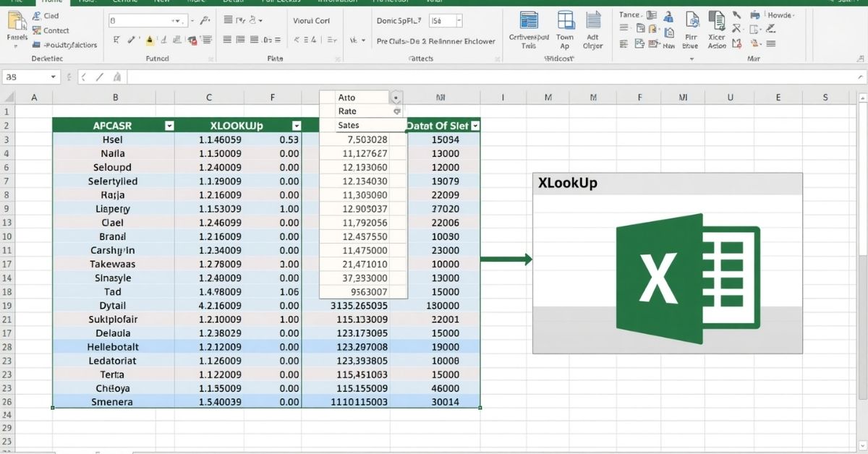Click the cell with value 4.216009
Image resolution: width=868 pixels, height=454 pixels.
point(210,305)
